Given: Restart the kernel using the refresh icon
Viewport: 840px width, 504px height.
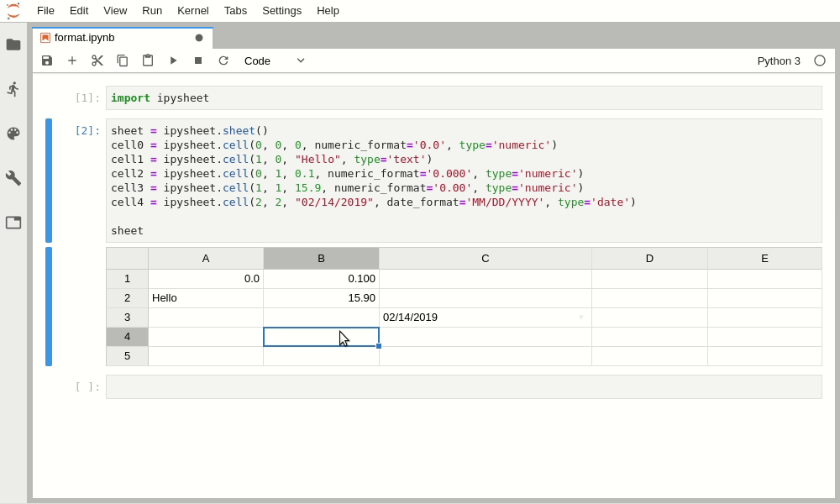Looking at the screenshot, I should (x=223, y=60).
